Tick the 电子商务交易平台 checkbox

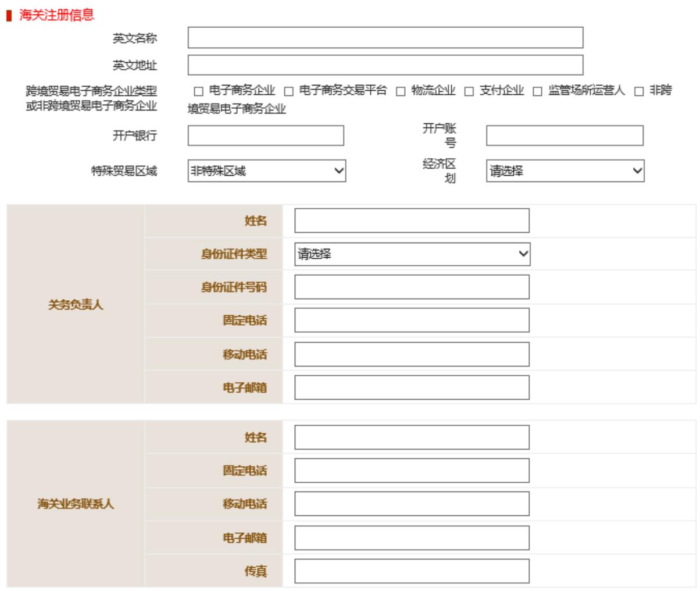tap(289, 91)
